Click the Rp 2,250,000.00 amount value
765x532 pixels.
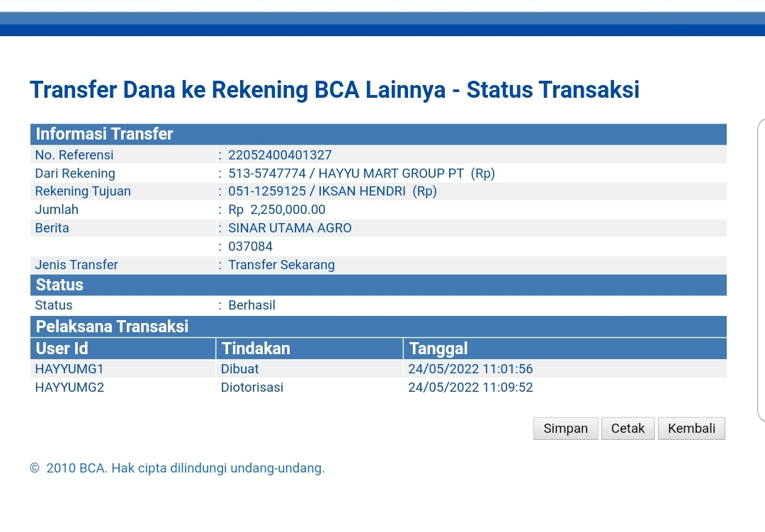(x=277, y=210)
